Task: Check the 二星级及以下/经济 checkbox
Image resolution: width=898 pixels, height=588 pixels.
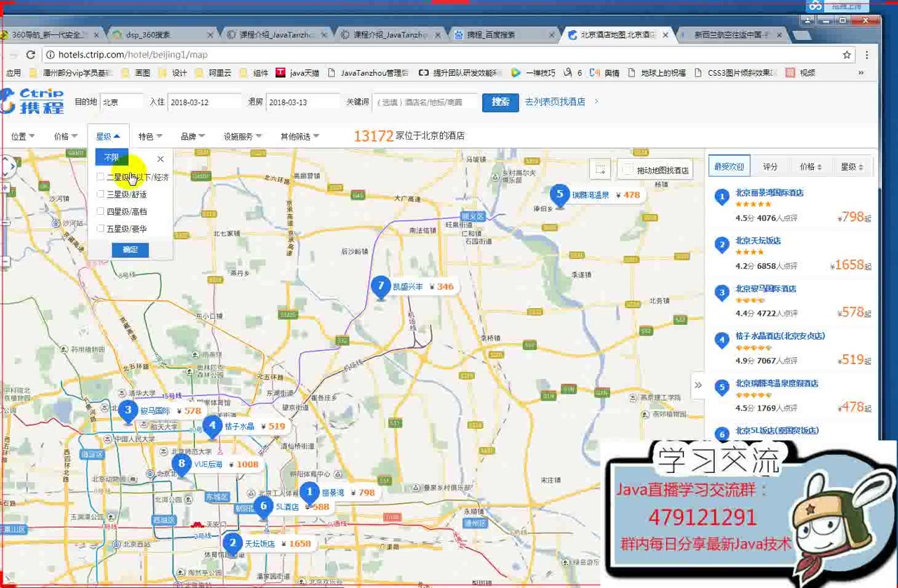Action: [101, 178]
